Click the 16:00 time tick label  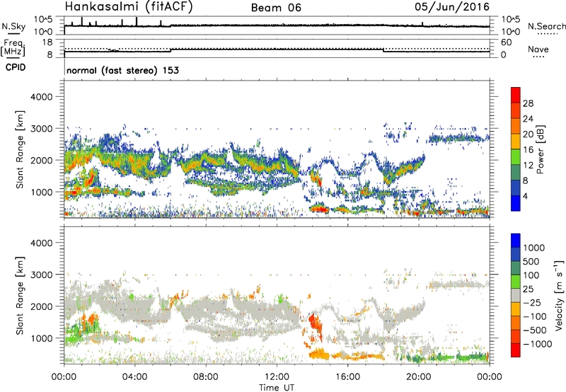(x=347, y=377)
